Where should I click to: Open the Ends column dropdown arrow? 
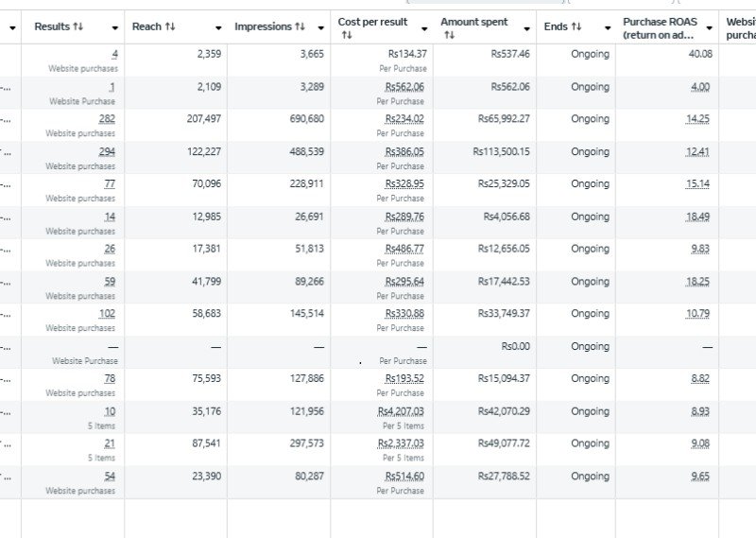(606, 28)
